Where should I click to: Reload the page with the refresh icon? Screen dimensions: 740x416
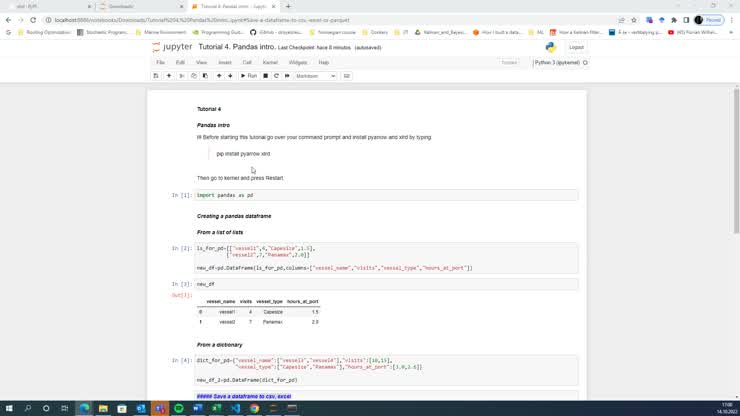[33, 20]
